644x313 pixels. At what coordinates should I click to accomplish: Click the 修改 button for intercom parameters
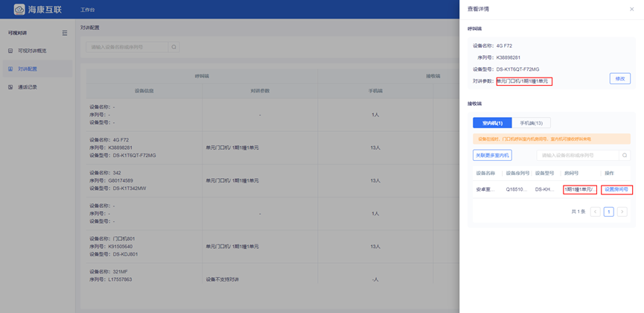pos(619,79)
